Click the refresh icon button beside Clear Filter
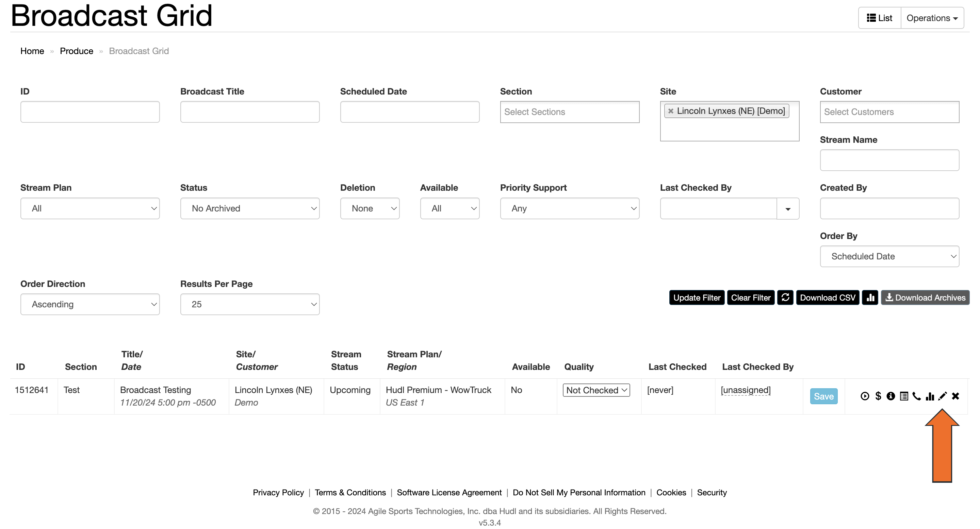The image size is (980, 529). click(785, 297)
